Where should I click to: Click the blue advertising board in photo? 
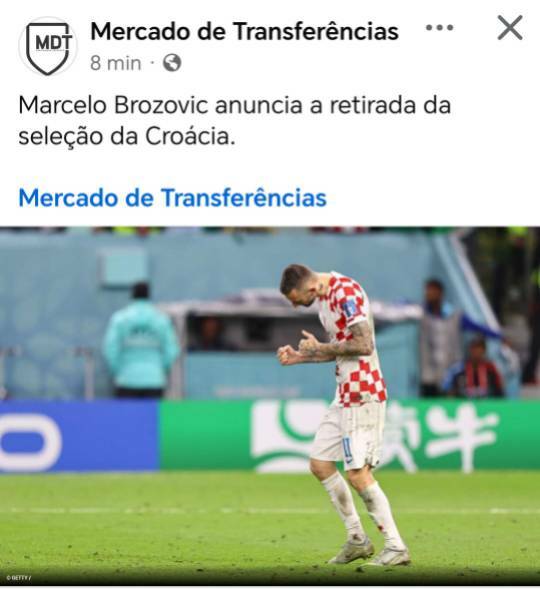click(79, 436)
